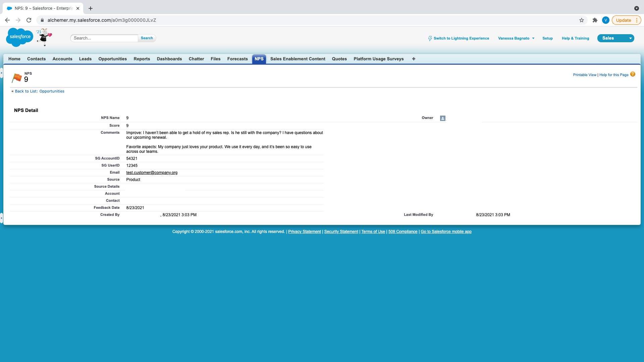Click the plus icon for all tabs

point(414,59)
